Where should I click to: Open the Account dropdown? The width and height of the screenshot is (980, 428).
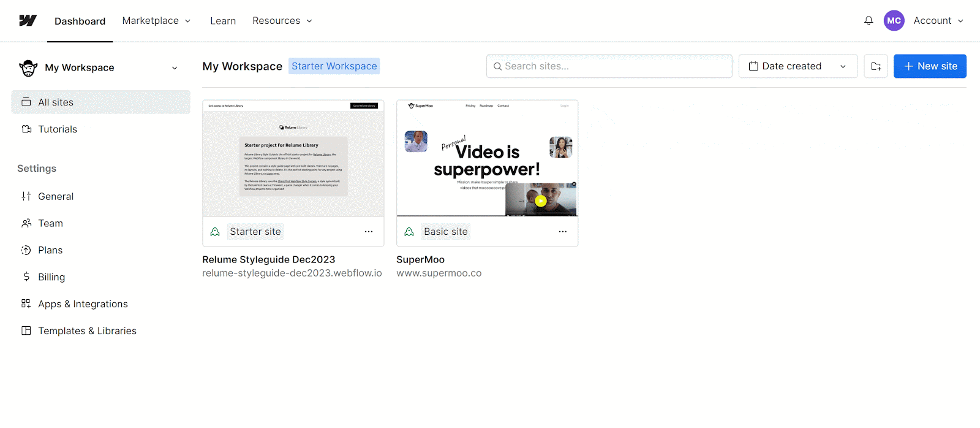click(938, 21)
